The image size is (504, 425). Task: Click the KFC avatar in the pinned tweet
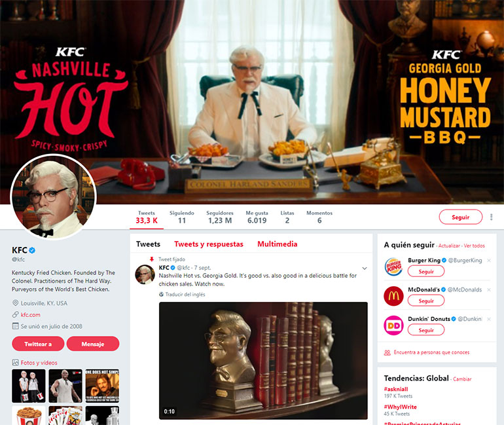(145, 275)
